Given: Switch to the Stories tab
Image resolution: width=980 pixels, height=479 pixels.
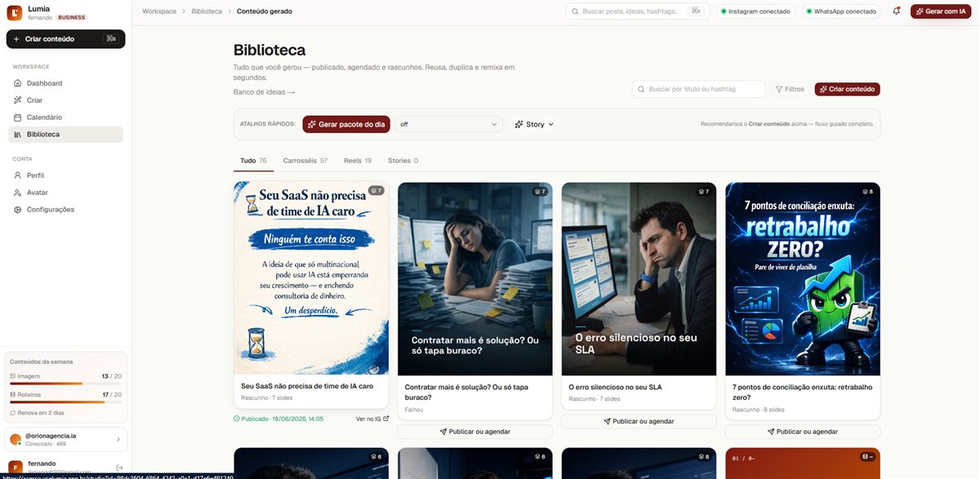Looking at the screenshot, I should pos(403,161).
